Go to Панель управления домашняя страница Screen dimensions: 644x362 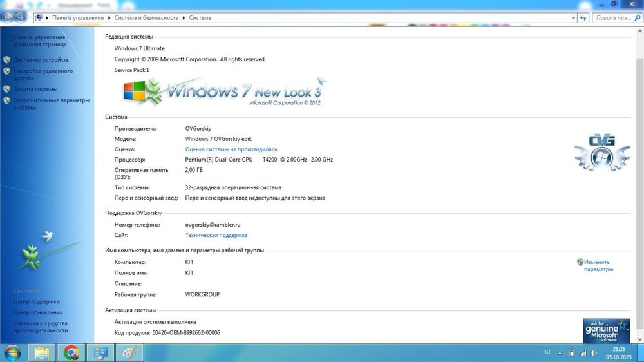[40, 41]
